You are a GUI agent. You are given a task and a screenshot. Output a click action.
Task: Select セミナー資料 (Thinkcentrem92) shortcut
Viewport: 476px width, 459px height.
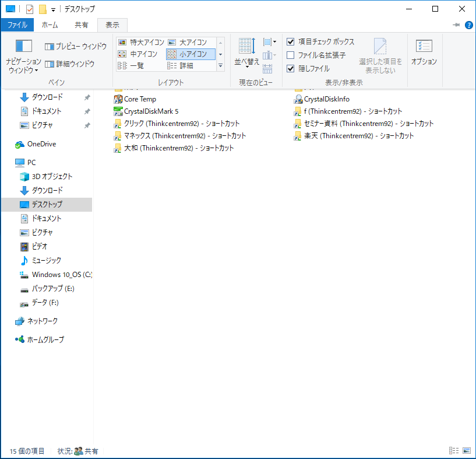point(364,124)
